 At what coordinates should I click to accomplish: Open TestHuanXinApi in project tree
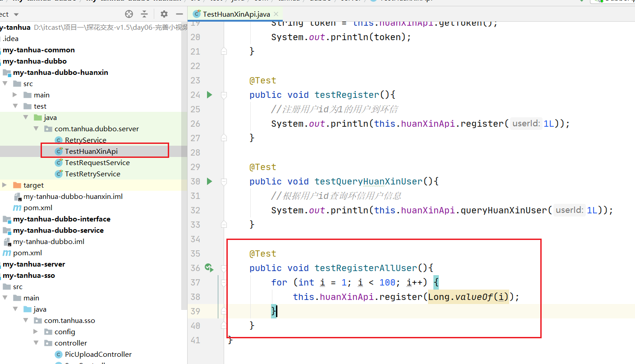pos(91,151)
